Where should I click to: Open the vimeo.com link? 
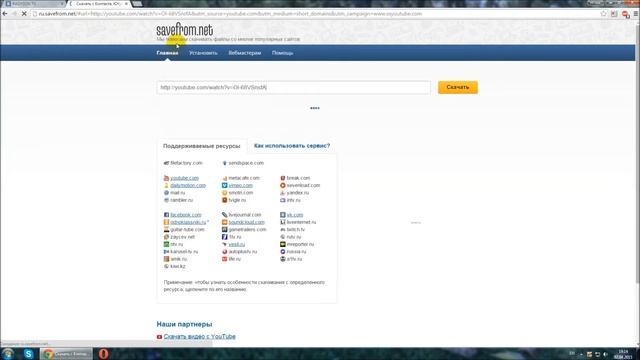tap(240, 185)
